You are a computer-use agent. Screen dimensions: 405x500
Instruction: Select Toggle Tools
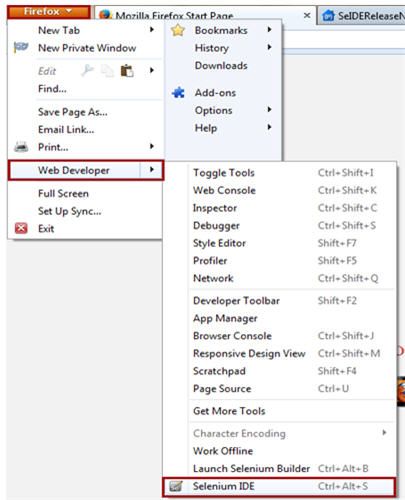(280, 173)
